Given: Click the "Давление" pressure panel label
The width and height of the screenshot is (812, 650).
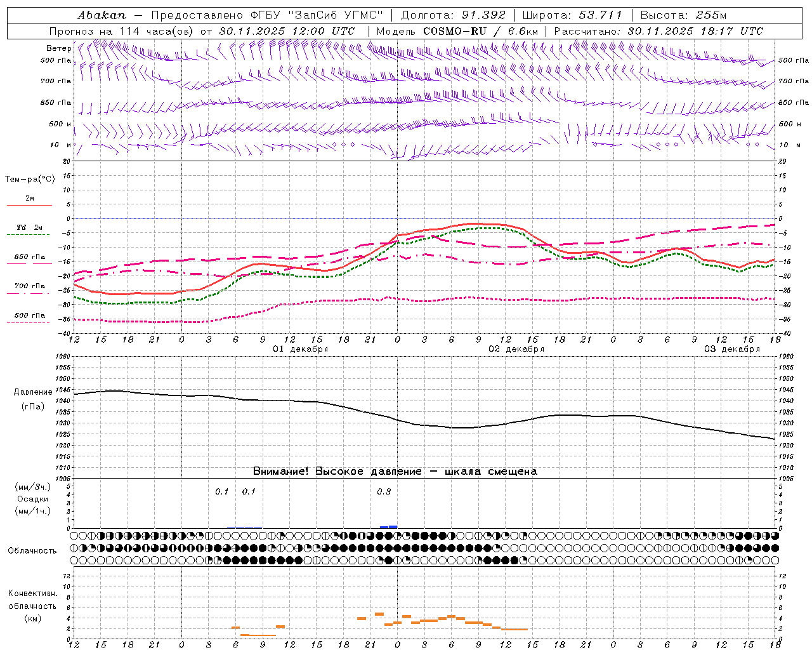Looking at the screenshot, I should 33,392.
